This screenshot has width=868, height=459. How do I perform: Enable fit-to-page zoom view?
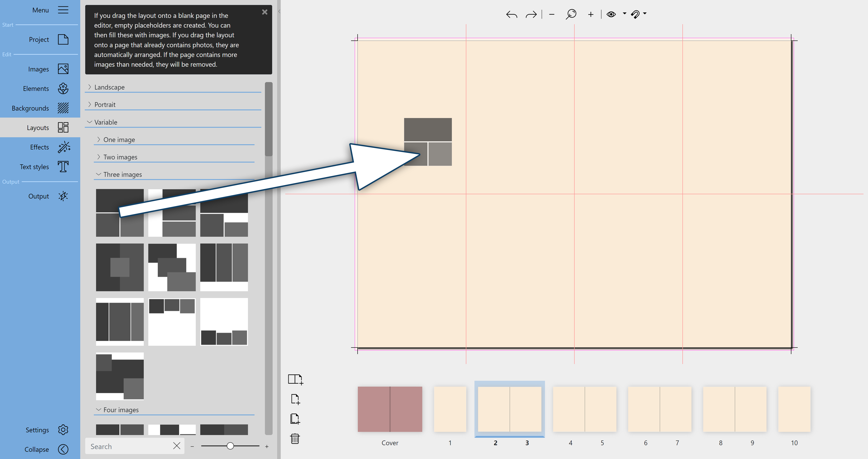[x=571, y=14]
